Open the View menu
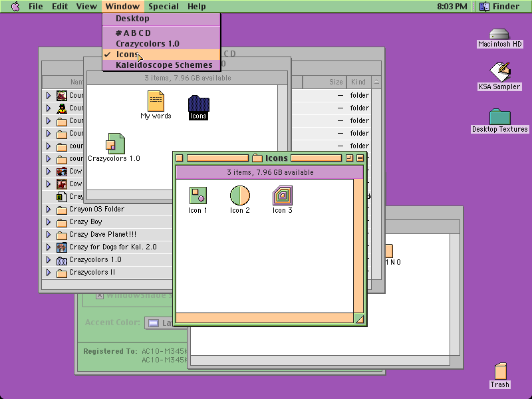This screenshot has height=399, width=532. point(86,7)
